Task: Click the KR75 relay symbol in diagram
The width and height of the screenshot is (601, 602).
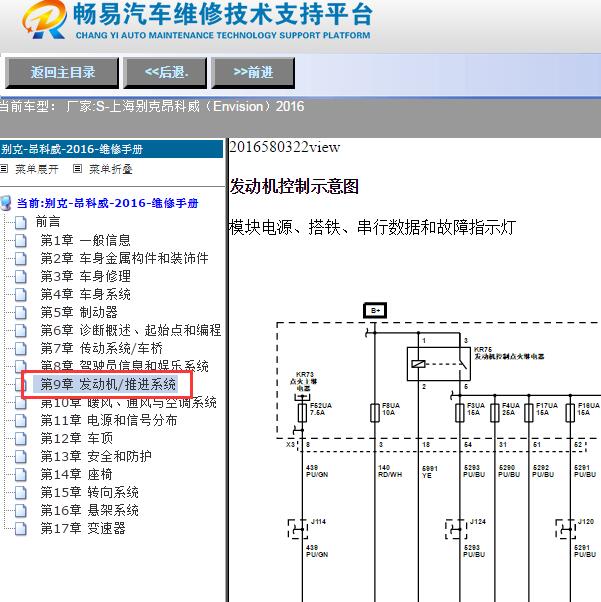Action: (439, 364)
